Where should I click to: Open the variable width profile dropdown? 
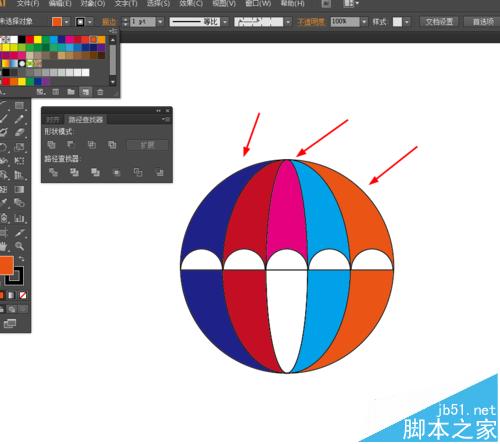(x=225, y=22)
